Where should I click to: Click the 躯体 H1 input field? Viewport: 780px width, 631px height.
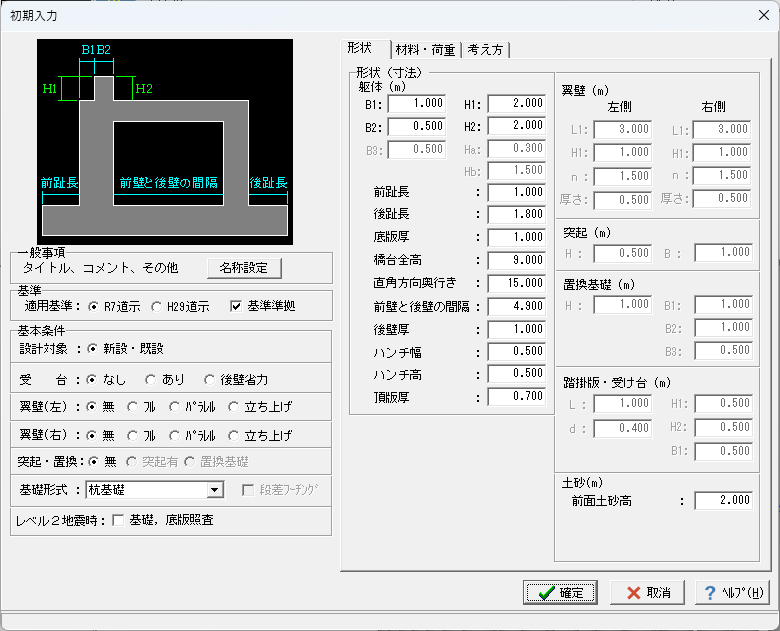tap(516, 104)
